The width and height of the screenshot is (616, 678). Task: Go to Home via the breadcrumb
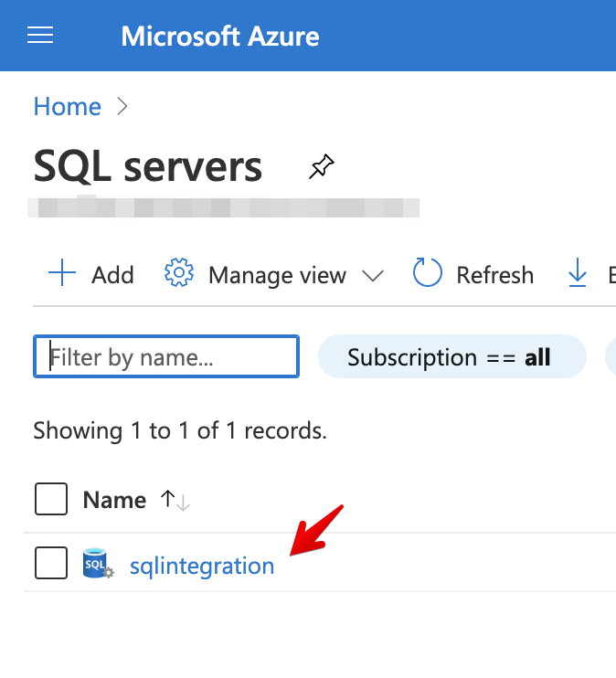(67, 106)
